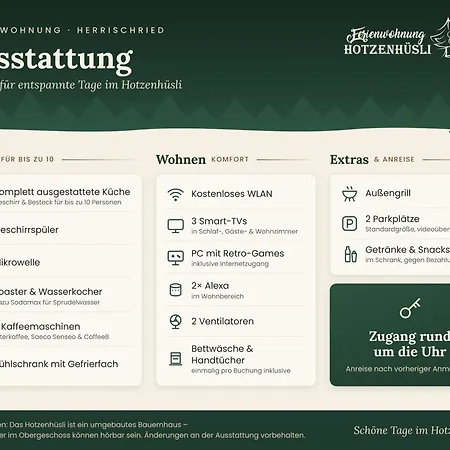The width and height of the screenshot is (450, 450).
Task: Click 'Kaffeemaschinen' text
Action: tap(40, 326)
